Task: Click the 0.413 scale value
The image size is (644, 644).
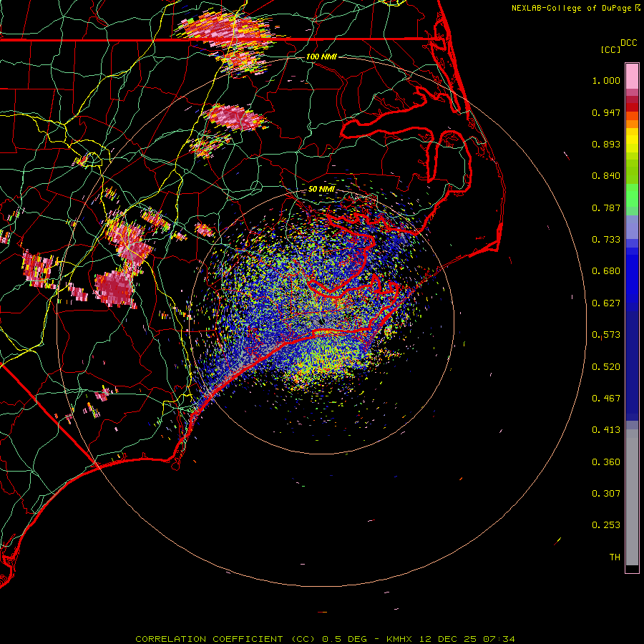Action: (606, 430)
